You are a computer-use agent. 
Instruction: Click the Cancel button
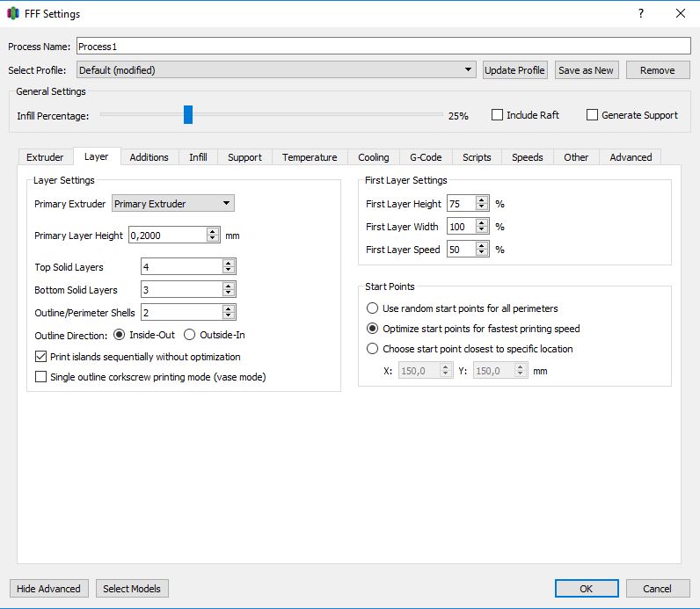pos(658,589)
